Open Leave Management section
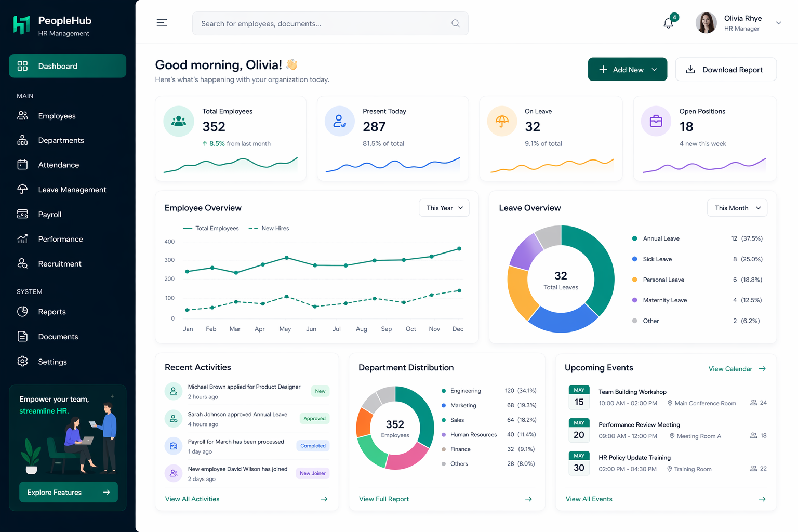This screenshot has width=798, height=532. [x=68, y=190]
